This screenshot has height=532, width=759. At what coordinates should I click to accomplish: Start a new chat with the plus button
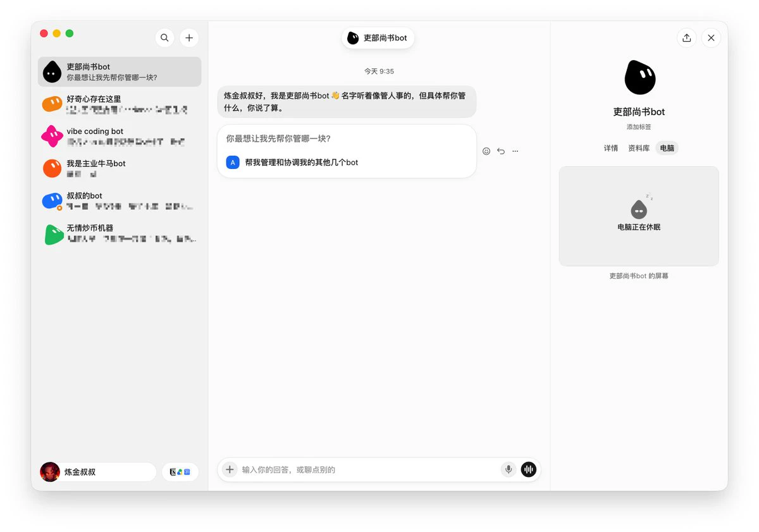[189, 38]
